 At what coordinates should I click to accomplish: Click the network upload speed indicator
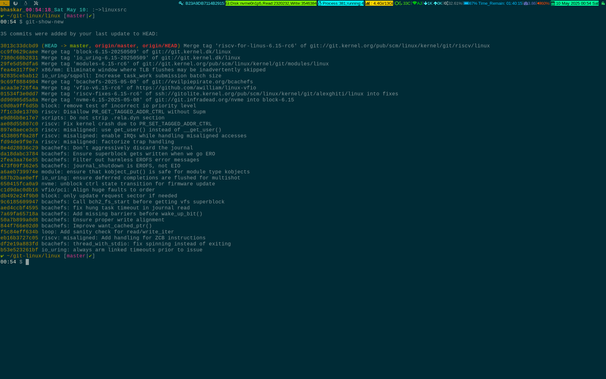tap(438, 3)
